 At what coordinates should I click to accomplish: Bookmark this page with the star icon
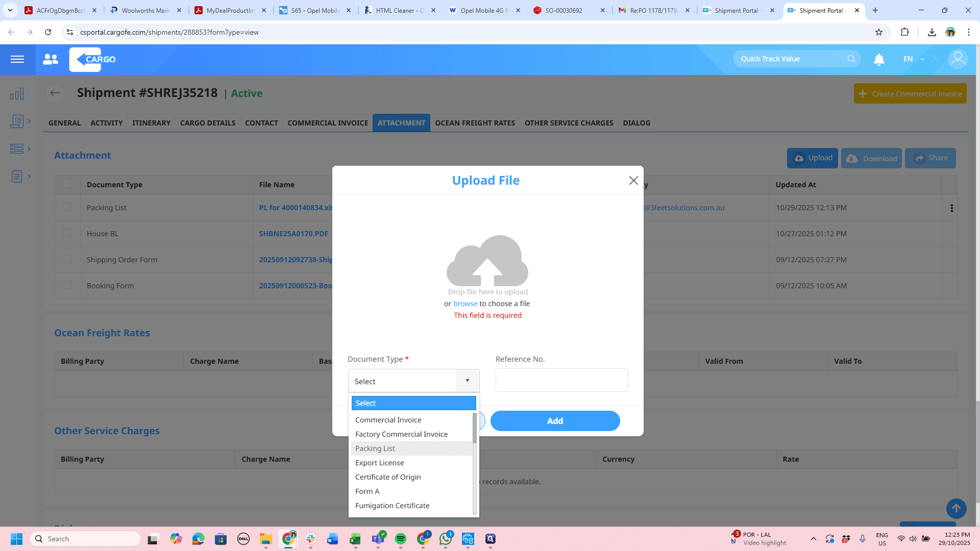tap(878, 32)
